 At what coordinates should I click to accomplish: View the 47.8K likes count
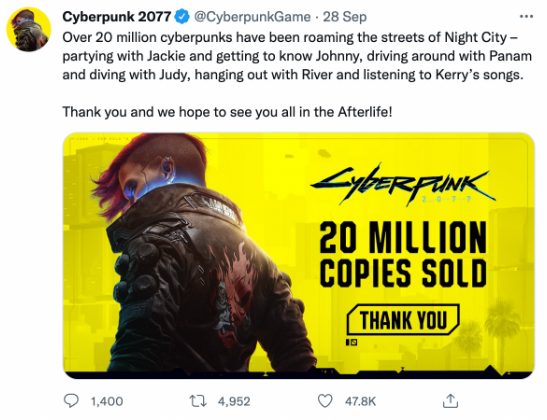tap(360, 402)
